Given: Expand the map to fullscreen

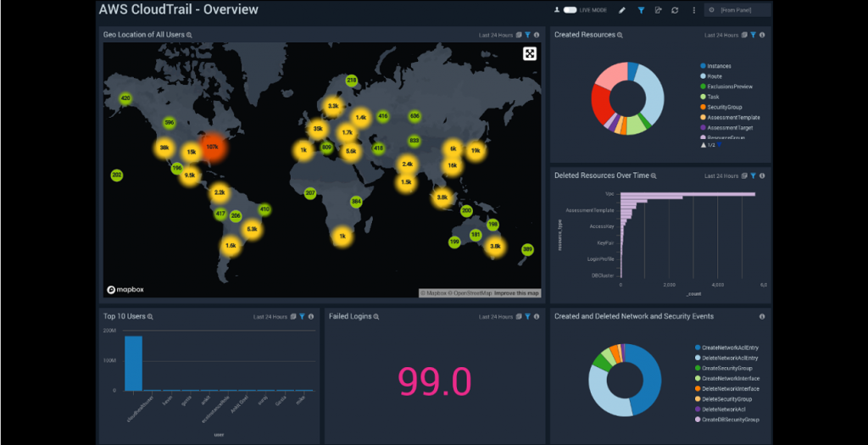Looking at the screenshot, I should pyautogui.click(x=530, y=53).
